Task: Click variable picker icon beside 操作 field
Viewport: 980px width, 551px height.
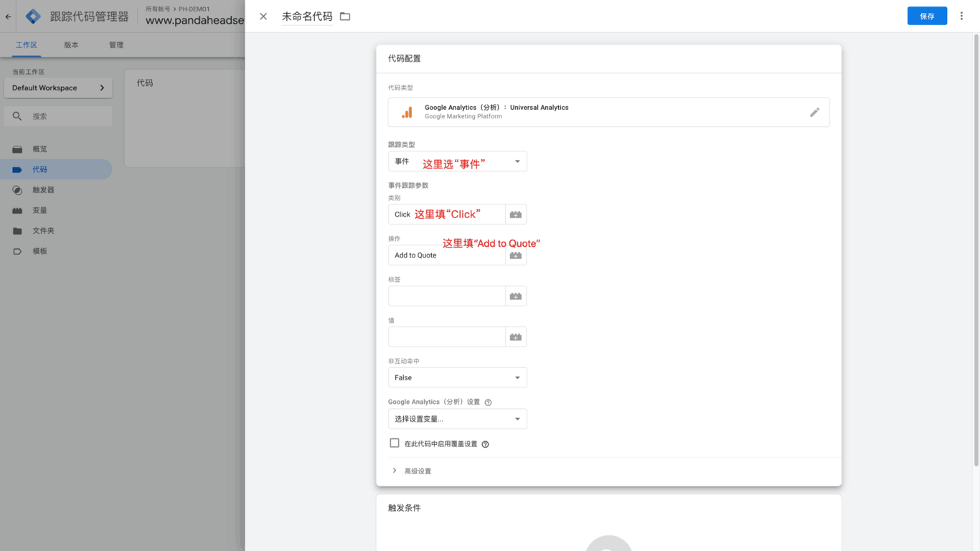Action: pos(515,255)
